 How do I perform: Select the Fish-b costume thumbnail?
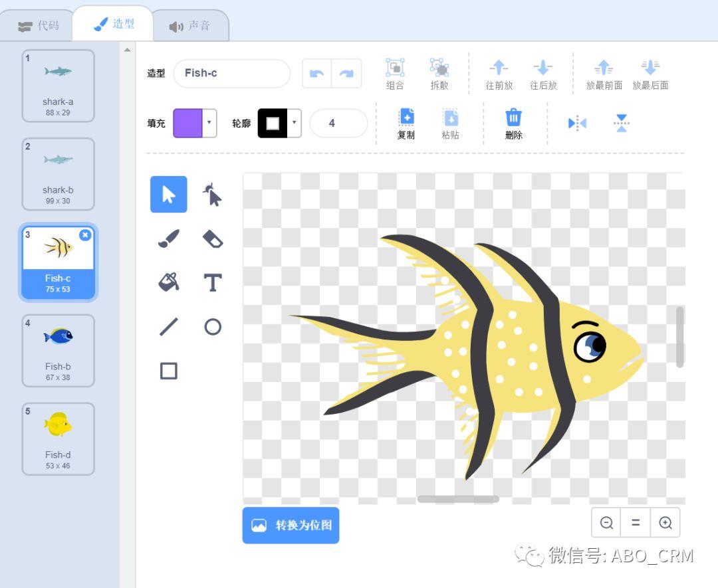pos(58,351)
